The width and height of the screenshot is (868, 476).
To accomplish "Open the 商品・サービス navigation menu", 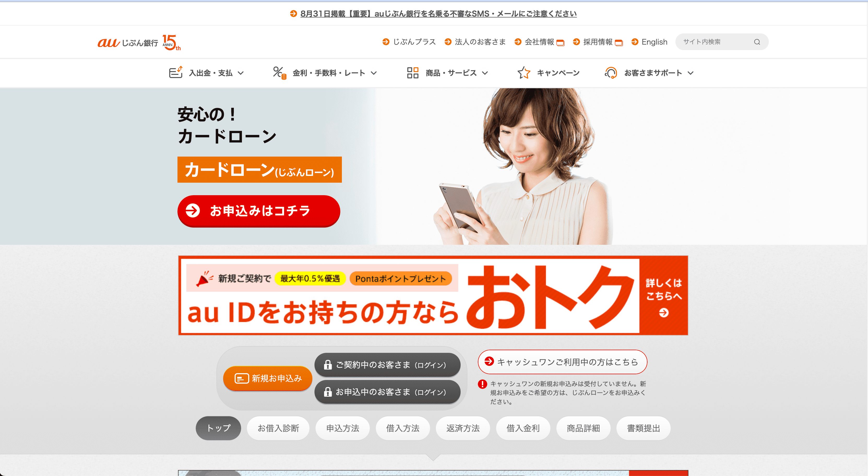I will [448, 73].
